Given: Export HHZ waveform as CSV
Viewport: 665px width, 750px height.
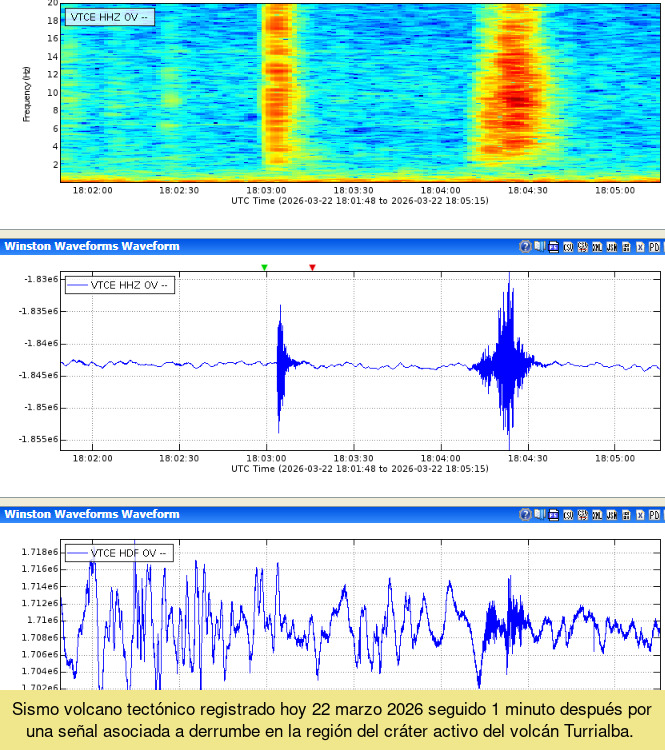Looking at the screenshot, I should point(568,246).
